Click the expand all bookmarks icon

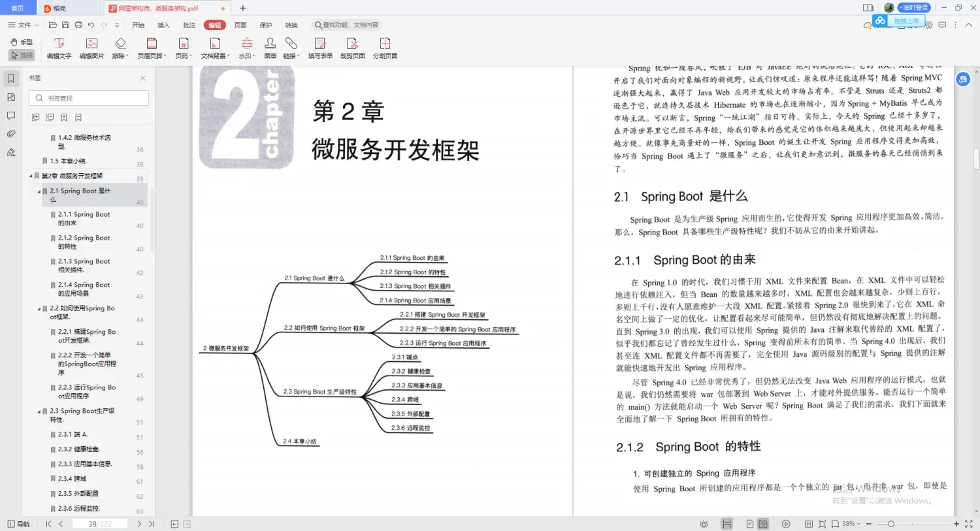click(36, 118)
